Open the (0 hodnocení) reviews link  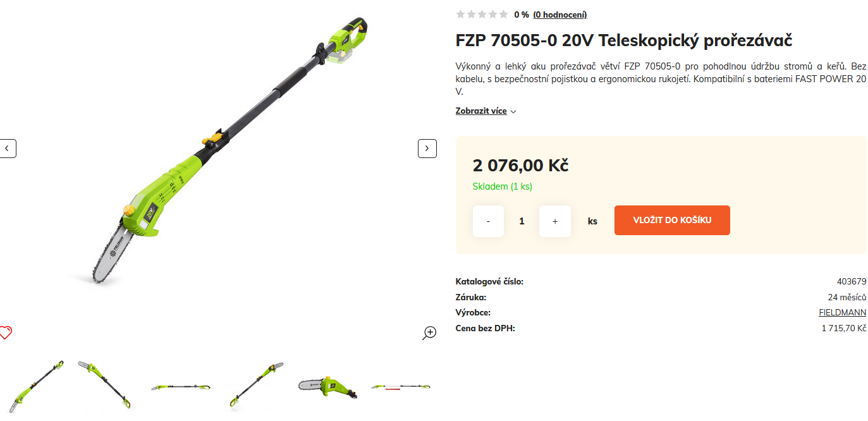[x=560, y=15]
